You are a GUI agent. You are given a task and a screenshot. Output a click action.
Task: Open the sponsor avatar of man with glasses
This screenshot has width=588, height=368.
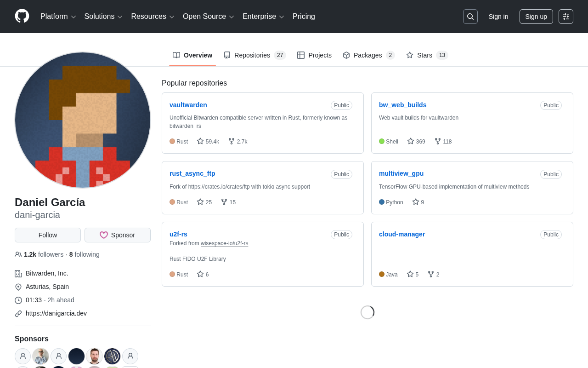click(40, 356)
